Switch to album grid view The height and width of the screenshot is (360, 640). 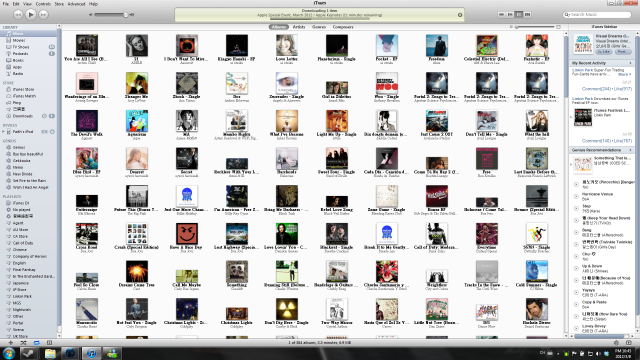(519, 15)
